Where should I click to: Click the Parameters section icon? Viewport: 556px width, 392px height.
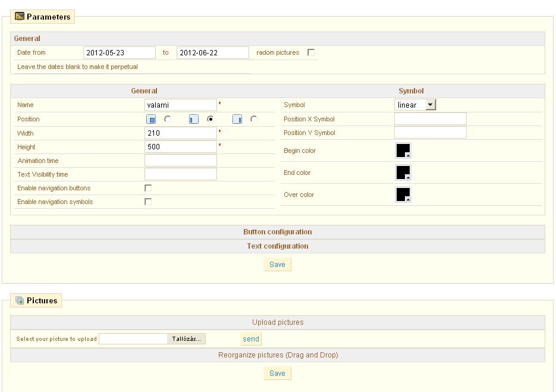point(20,17)
